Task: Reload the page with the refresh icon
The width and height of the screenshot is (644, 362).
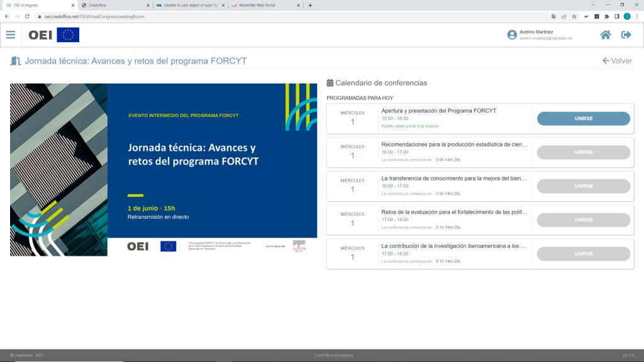Action: pyautogui.click(x=27, y=16)
